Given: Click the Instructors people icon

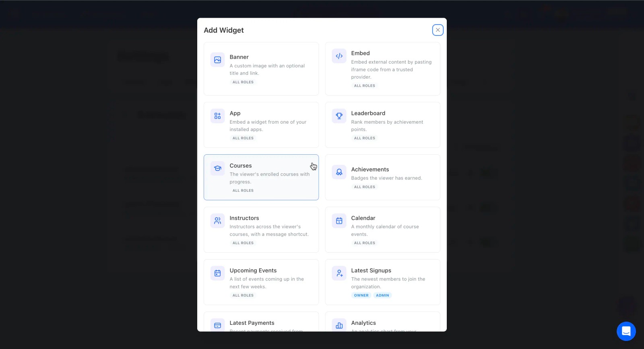Looking at the screenshot, I should [217, 221].
